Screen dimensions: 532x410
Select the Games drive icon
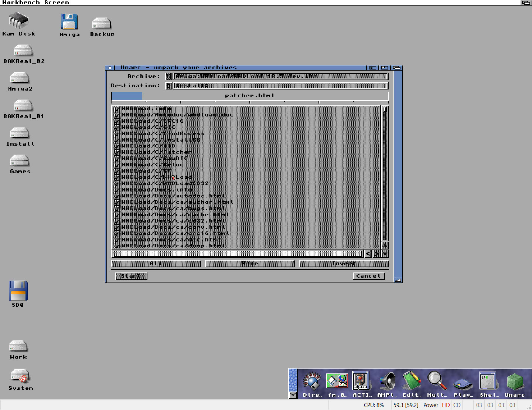click(20, 160)
